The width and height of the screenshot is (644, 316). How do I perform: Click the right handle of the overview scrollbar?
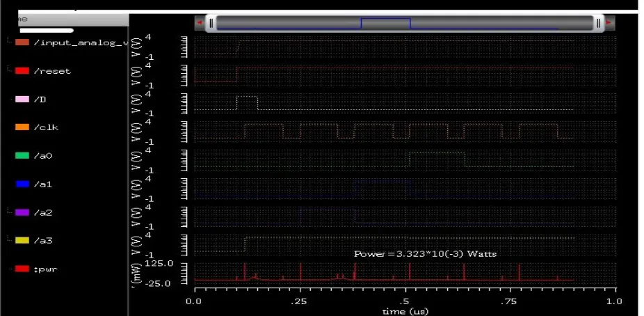598,23
